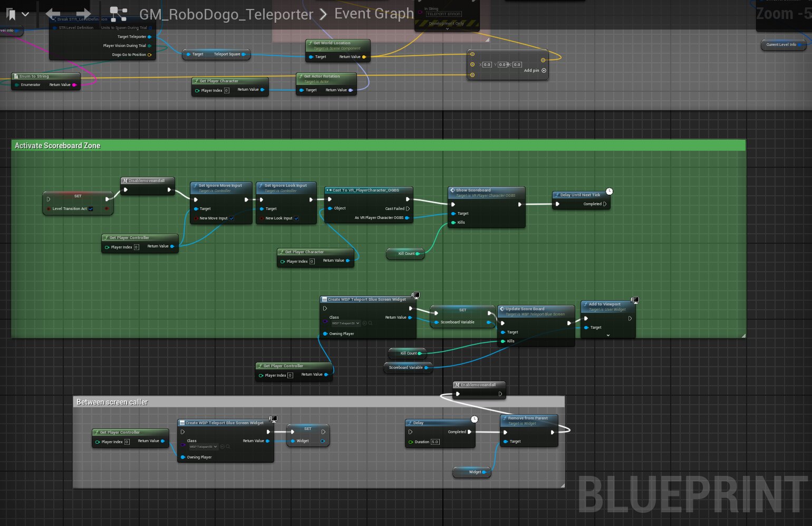Click monitor icon on Add to Viewport node
Image resolution: width=812 pixels, height=526 pixels.
coord(635,300)
